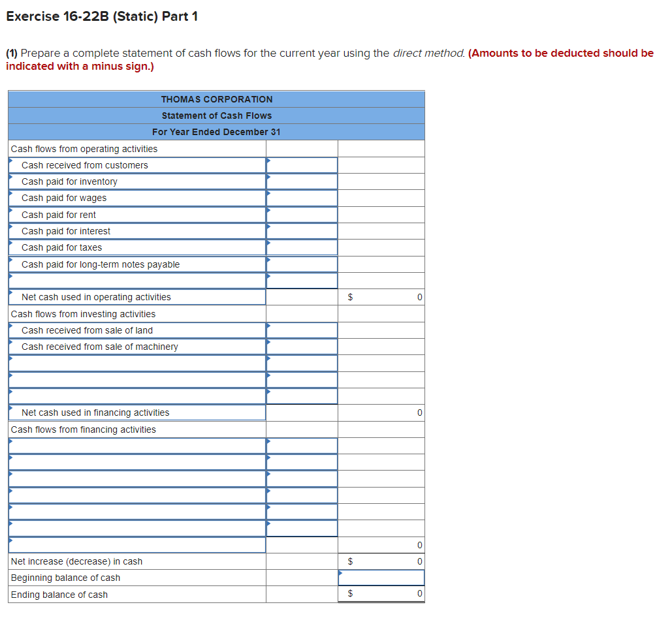Click the Cash received from sale of machinery amount cell

(x=301, y=347)
